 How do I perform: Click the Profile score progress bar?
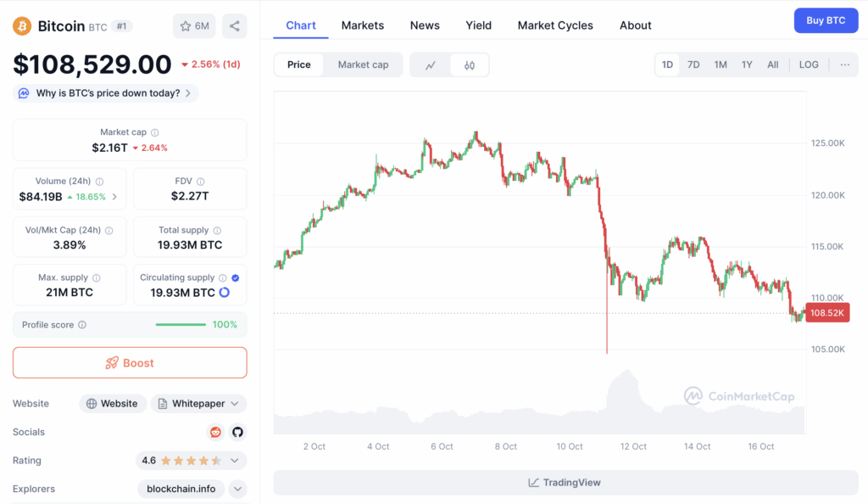pyautogui.click(x=181, y=325)
